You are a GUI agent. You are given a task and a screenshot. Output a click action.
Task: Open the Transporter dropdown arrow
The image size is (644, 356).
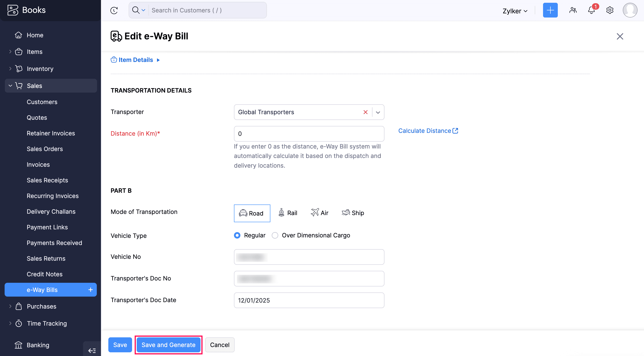pyautogui.click(x=378, y=112)
